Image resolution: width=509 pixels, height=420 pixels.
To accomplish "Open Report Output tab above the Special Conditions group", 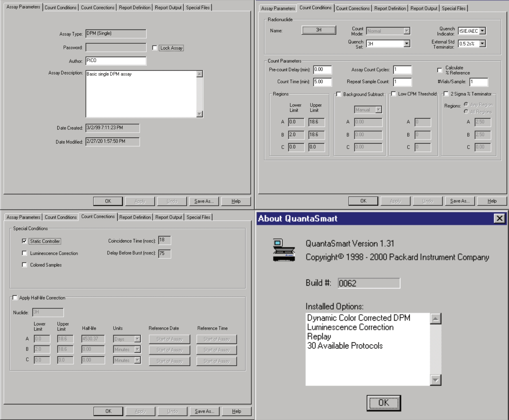I will 169,217.
